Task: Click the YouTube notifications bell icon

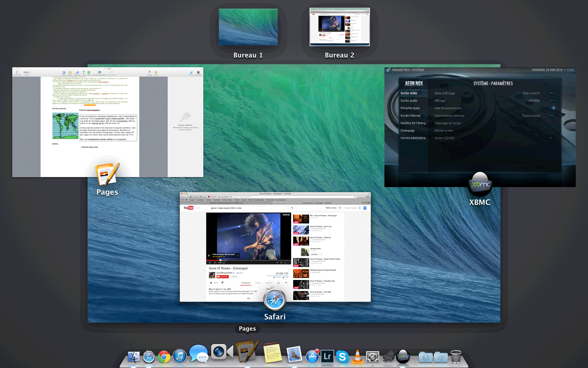Action: [360, 208]
